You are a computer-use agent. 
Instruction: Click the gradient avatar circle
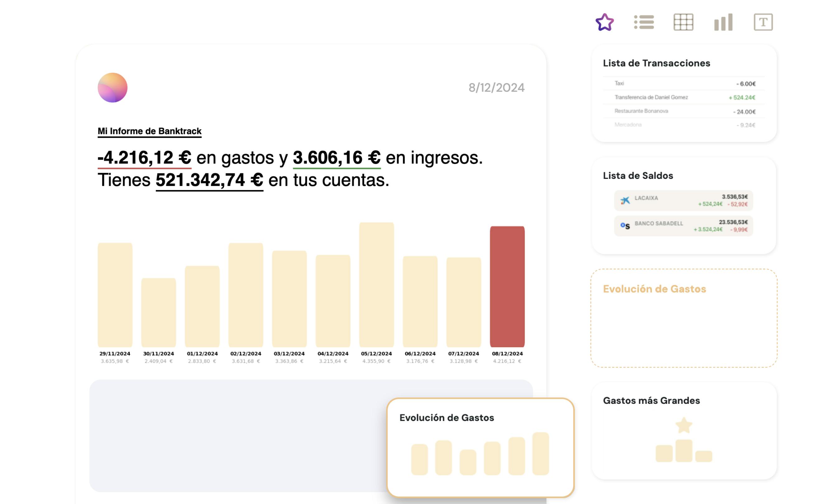[113, 87]
